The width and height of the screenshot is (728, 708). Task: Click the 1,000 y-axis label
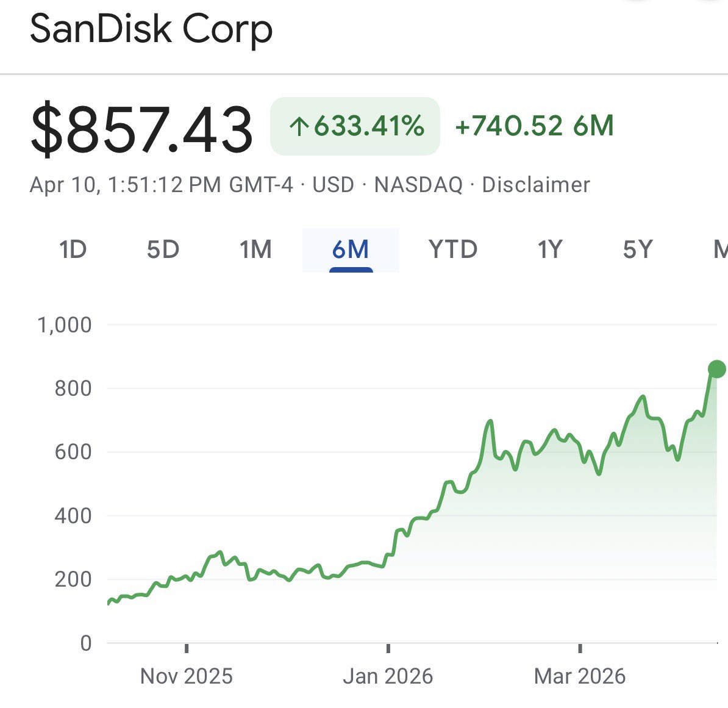65,325
